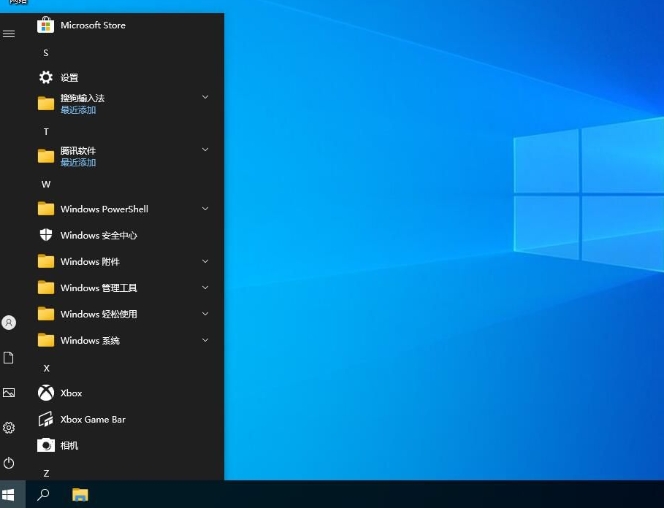Open Pictures from the Start sidebar
Screen dimensions: 664x510
(x=9, y=393)
